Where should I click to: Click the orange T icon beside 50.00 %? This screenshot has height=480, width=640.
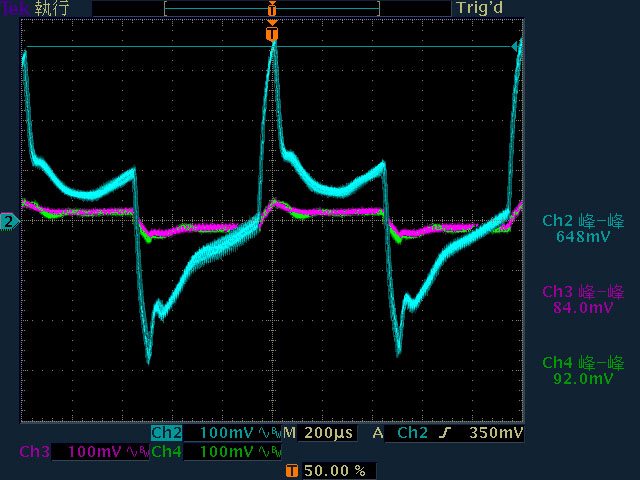[291, 470]
